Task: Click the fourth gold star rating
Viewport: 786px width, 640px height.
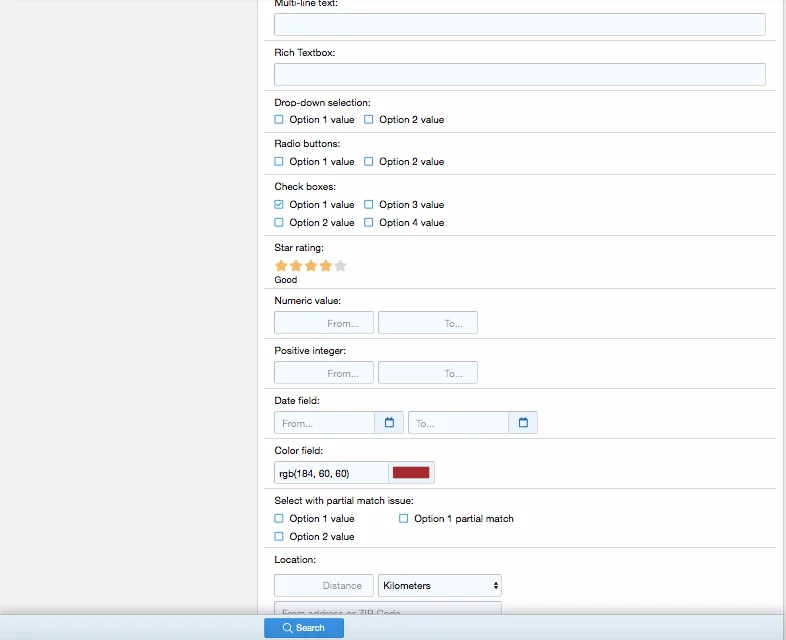Action: tap(325, 266)
